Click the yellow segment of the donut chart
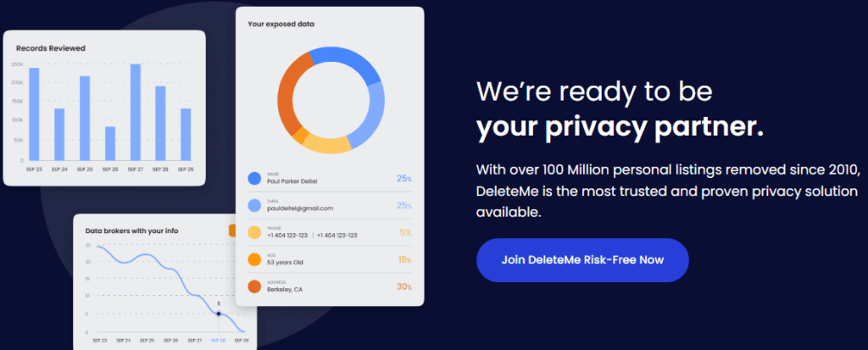Image resolution: width=868 pixels, height=350 pixels. tap(326, 143)
